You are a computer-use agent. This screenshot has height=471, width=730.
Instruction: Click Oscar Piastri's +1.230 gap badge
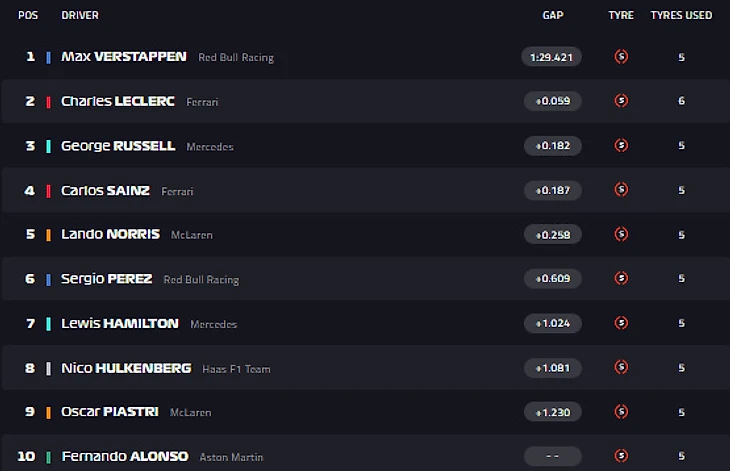pos(552,412)
